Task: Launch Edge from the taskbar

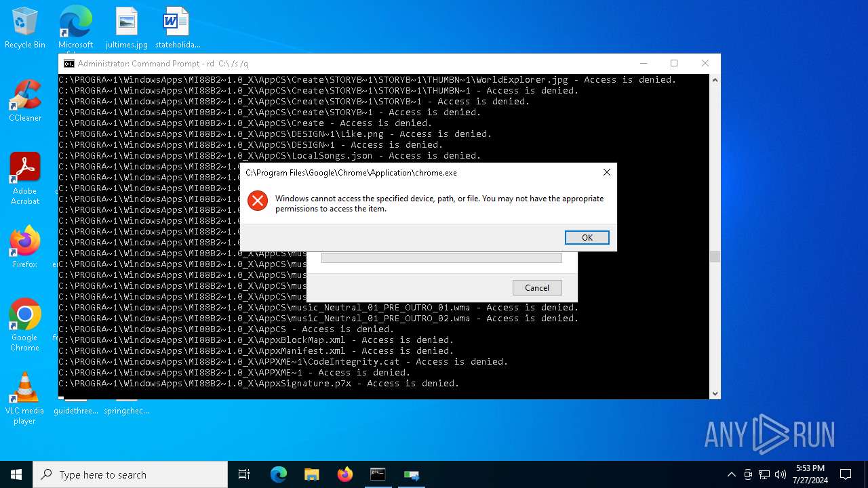Action: pyautogui.click(x=279, y=474)
